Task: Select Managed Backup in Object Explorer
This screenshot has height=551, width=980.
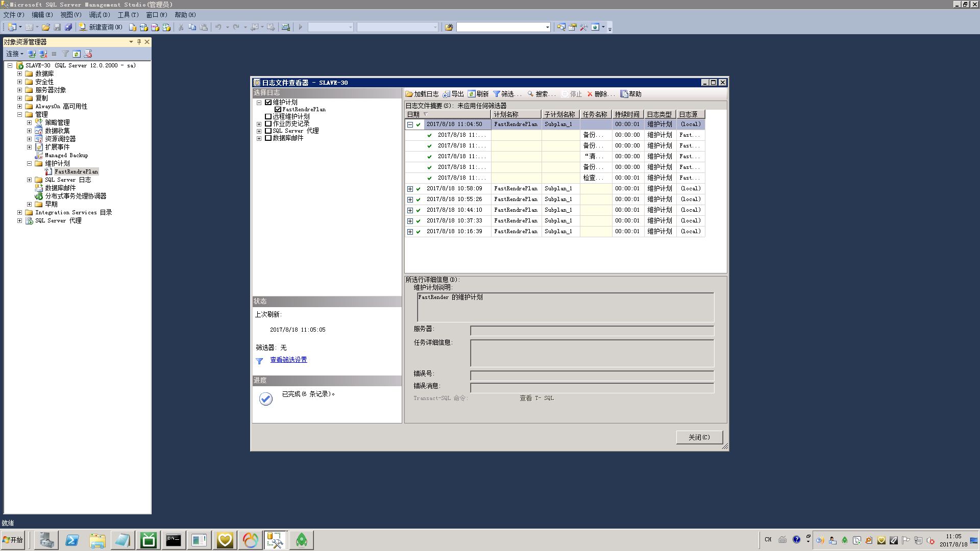Action: (x=66, y=155)
